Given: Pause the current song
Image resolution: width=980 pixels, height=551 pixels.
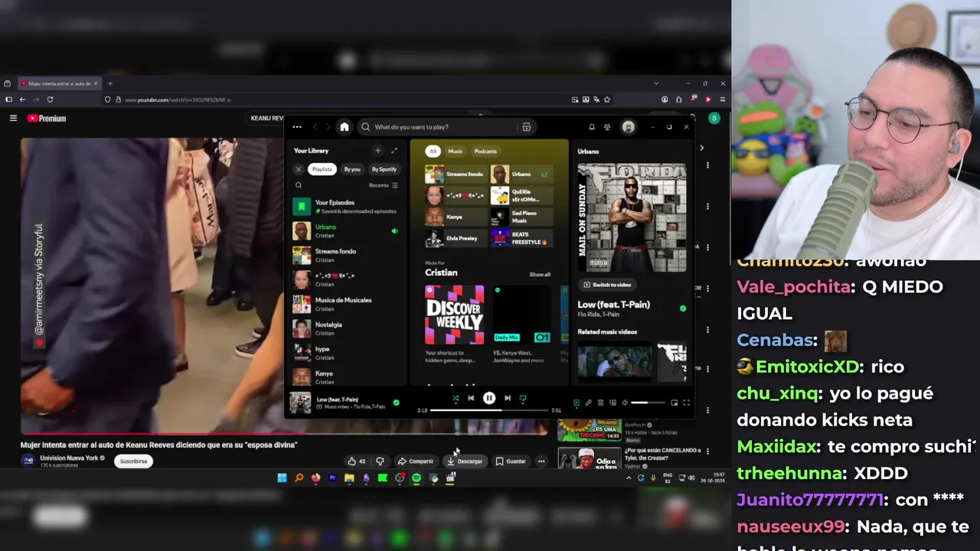Looking at the screenshot, I should click(x=489, y=398).
